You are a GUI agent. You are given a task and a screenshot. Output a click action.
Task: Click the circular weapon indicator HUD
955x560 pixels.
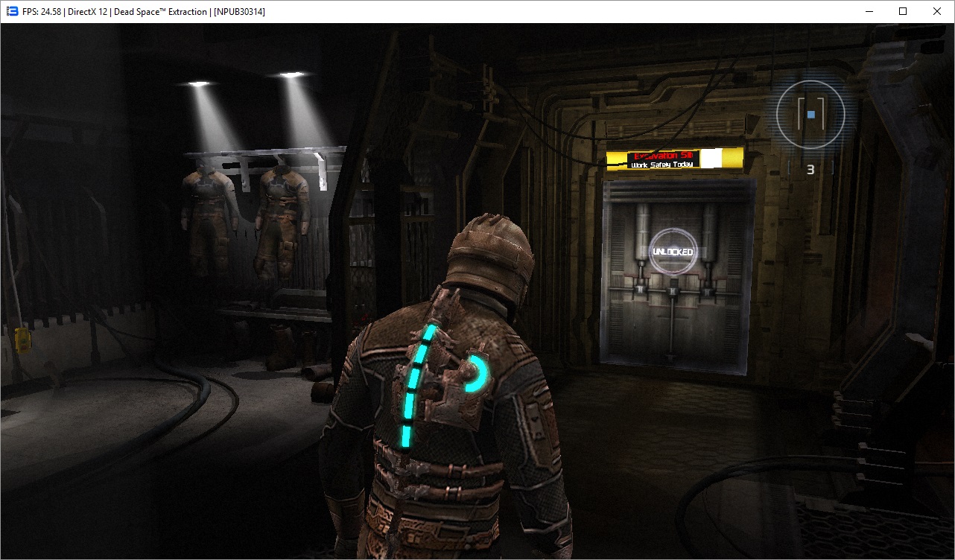coord(810,114)
